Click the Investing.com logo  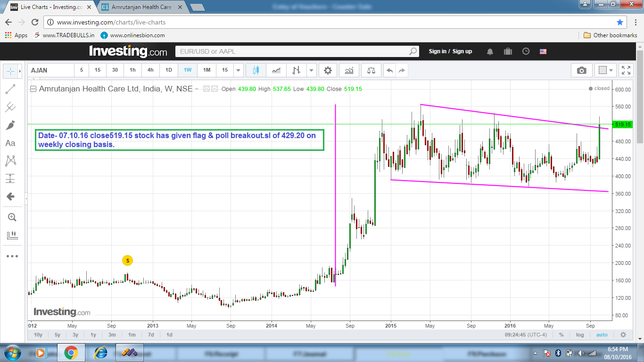(x=128, y=51)
